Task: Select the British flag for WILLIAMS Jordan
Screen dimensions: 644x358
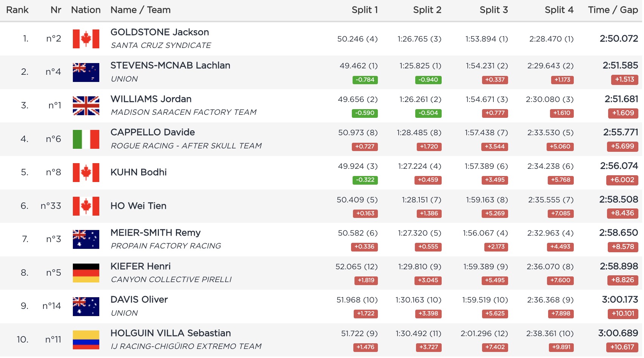Action: 86,105
